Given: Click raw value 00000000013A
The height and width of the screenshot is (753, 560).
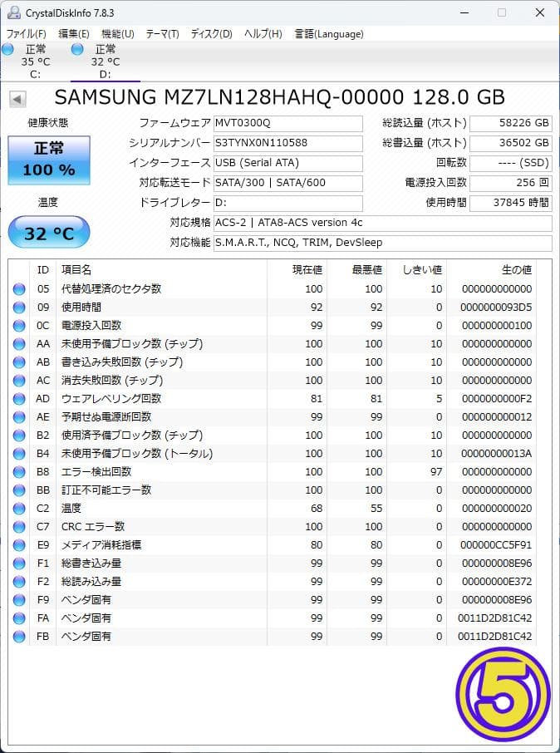Looking at the screenshot, I should pyautogui.click(x=497, y=453).
